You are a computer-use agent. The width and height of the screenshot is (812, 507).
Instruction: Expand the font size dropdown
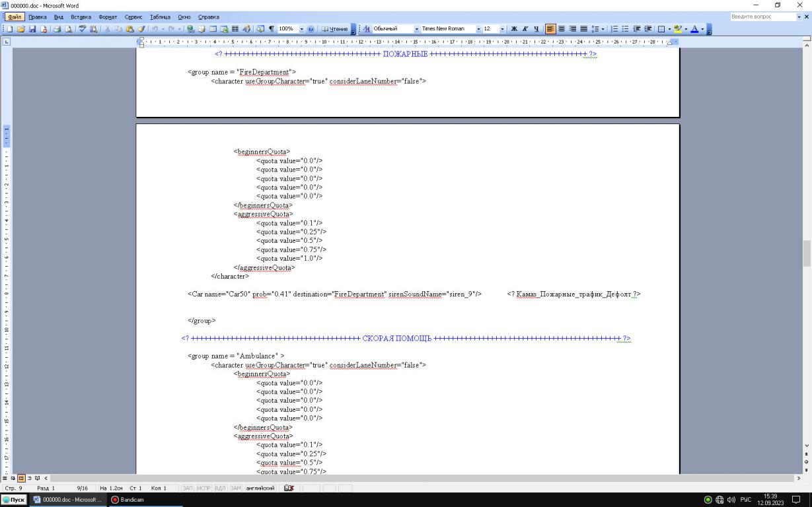click(x=503, y=29)
